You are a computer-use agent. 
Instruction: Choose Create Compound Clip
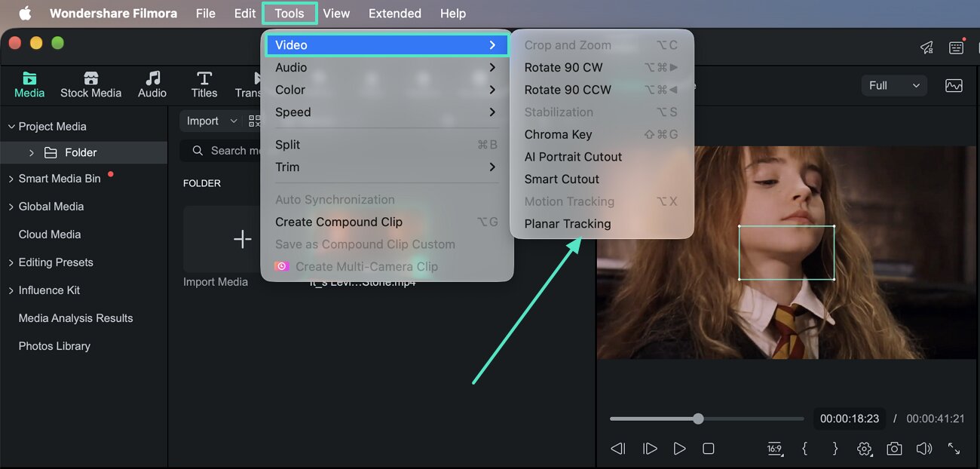click(x=387, y=222)
